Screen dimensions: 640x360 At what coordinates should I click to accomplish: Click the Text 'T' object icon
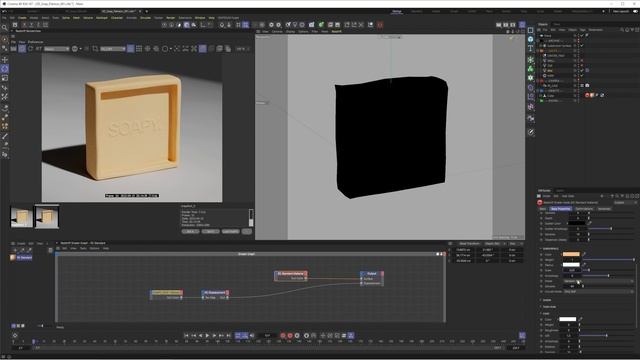pos(531,49)
